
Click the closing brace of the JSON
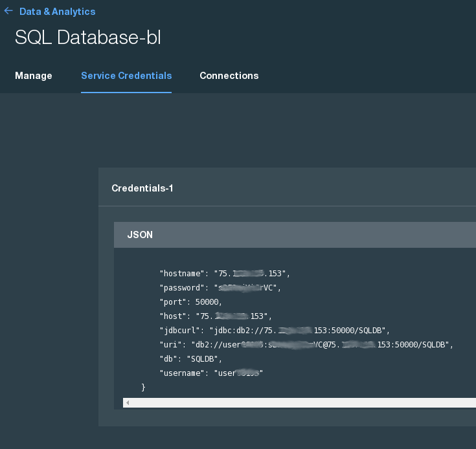coord(143,387)
